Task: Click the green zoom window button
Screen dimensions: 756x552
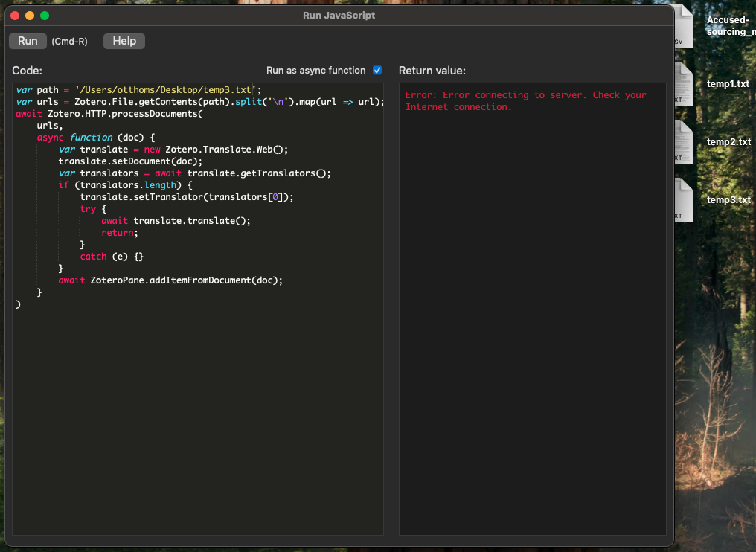Action: 45,16
